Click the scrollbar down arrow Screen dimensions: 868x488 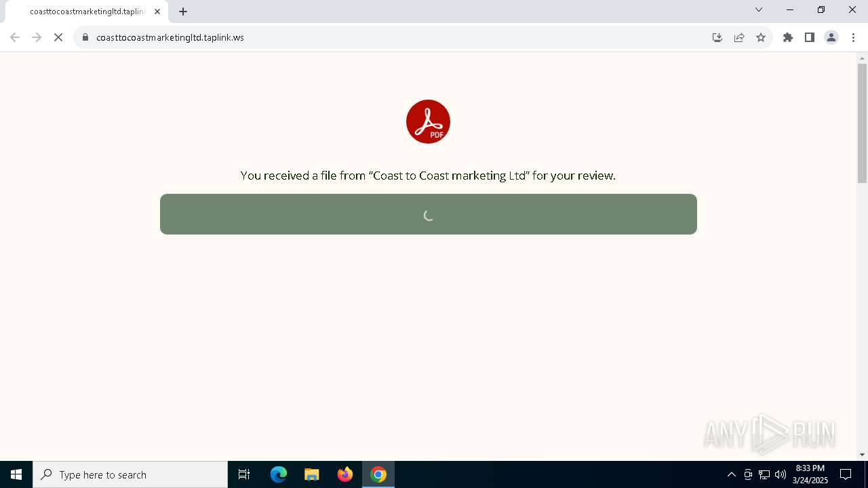(x=862, y=455)
